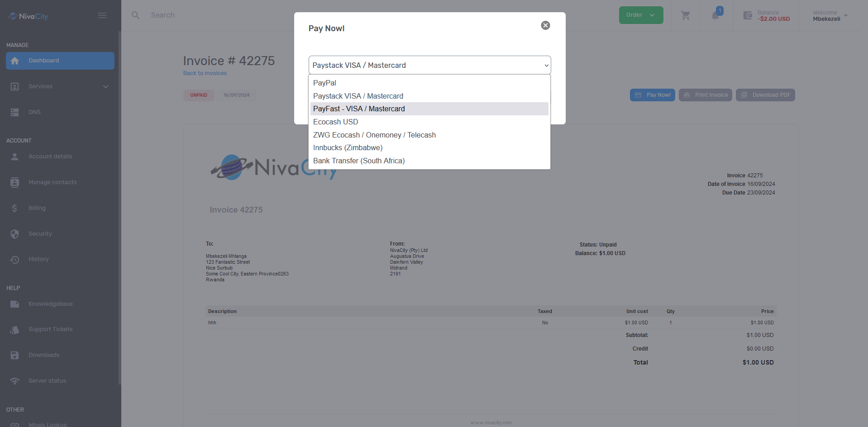Open the notifications bell icon
Viewport: 868px width, 427px height.
tap(715, 15)
